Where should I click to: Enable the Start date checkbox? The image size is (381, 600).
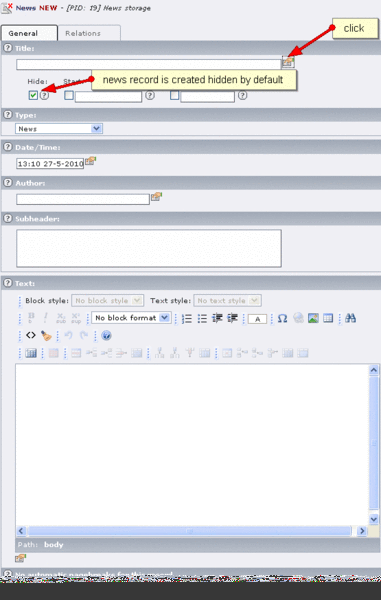(x=69, y=95)
